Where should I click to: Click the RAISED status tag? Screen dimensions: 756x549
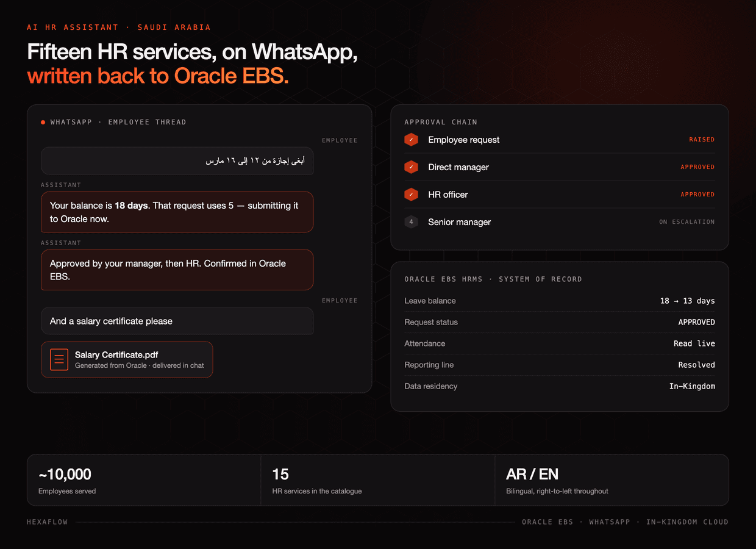[x=702, y=140]
